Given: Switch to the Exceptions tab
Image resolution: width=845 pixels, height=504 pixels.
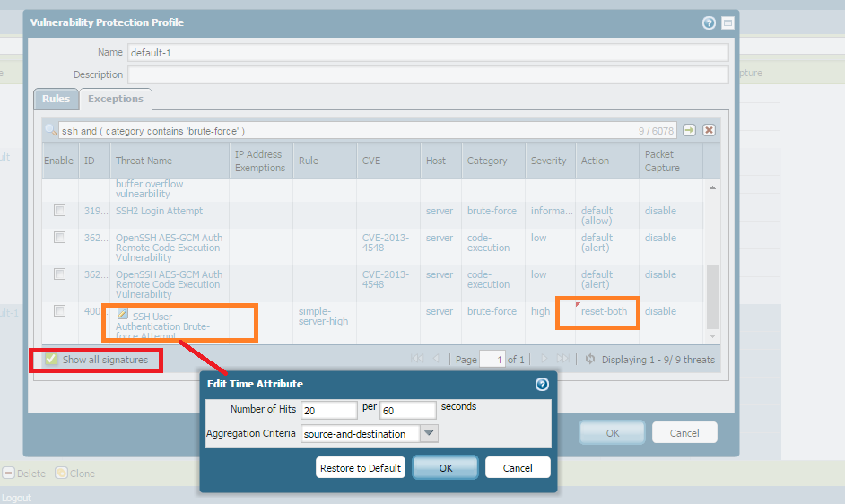Looking at the screenshot, I should (115, 99).
